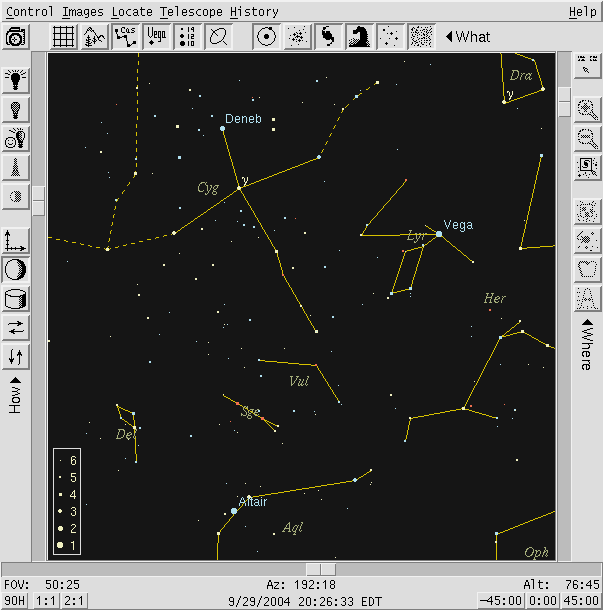603x610 pixels.
Task: Click the small shaded sphere icon
Action: pyautogui.click(x=16, y=196)
